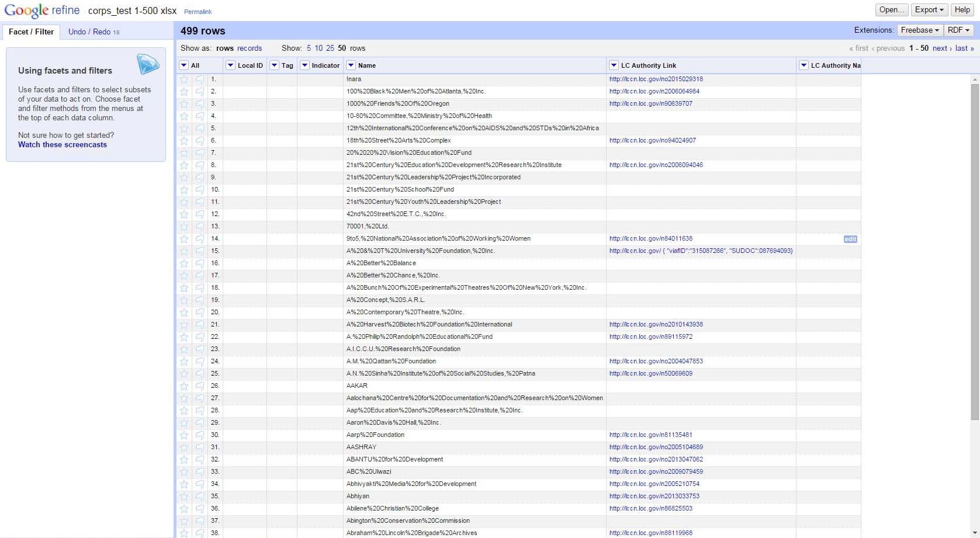Open the Watch these screencasts link
Screen dimensions: 980x538
point(63,145)
